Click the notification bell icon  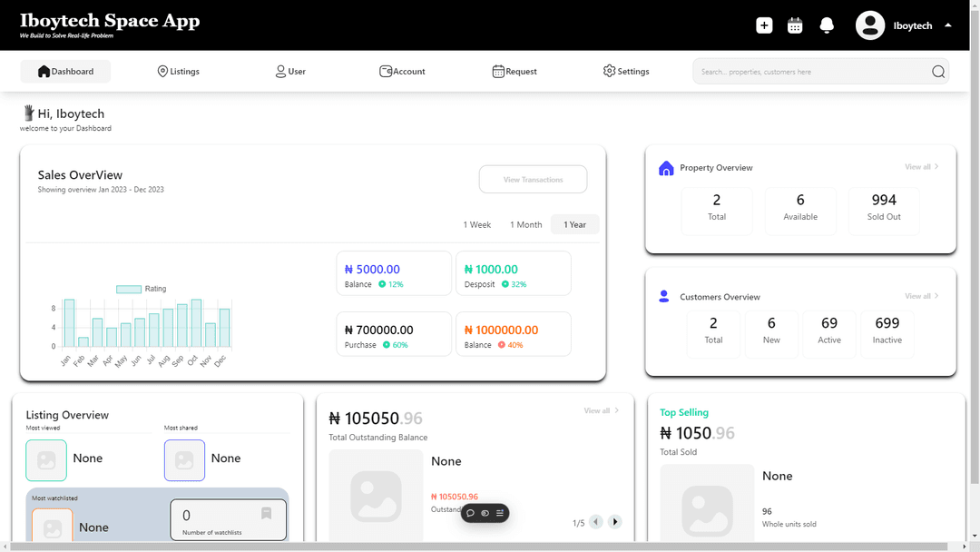click(827, 25)
